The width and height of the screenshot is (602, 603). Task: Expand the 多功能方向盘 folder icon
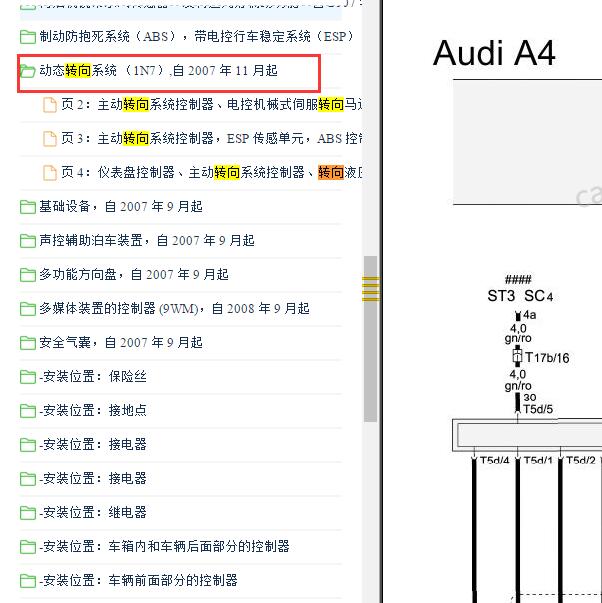28,275
